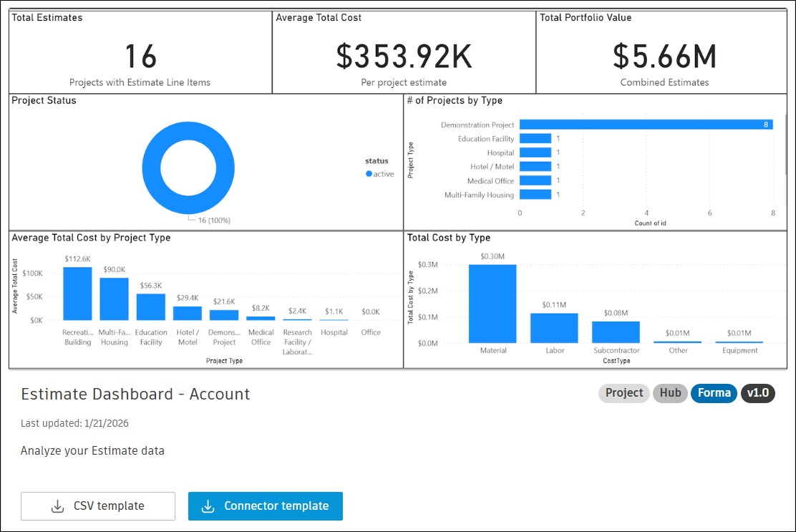Click the v1.0 version badge
This screenshot has height=532, width=796.
[x=757, y=393]
